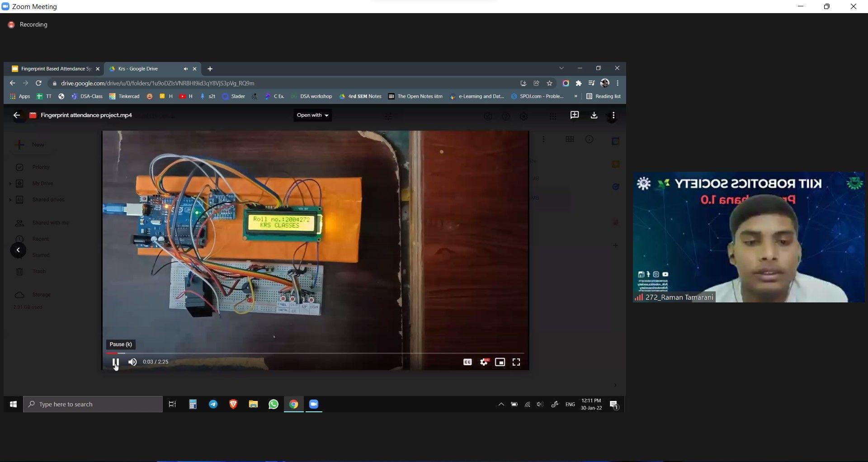Open Chrome profile avatar
The image size is (868, 462).
pyautogui.click(x=605, y=83)
